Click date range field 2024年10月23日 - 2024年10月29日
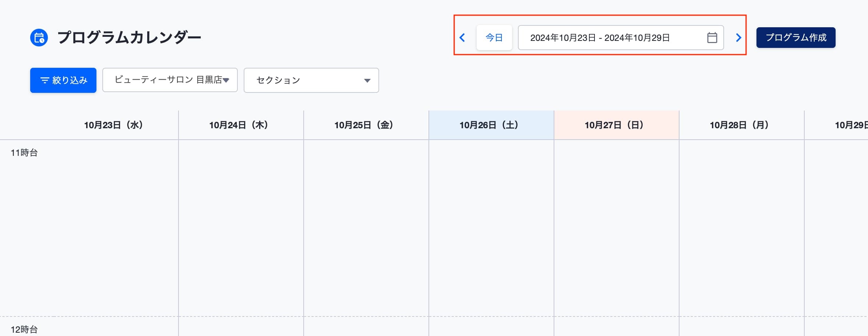This screenshot has width=868, height=336. pyautogui.click(x=621, y=38)
